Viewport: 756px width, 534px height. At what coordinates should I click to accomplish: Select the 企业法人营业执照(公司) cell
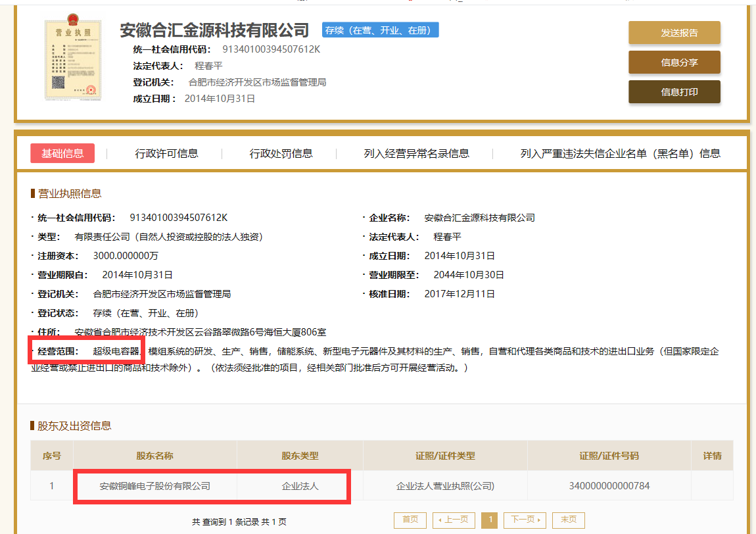pyautogui.click(x=445, y=486)
